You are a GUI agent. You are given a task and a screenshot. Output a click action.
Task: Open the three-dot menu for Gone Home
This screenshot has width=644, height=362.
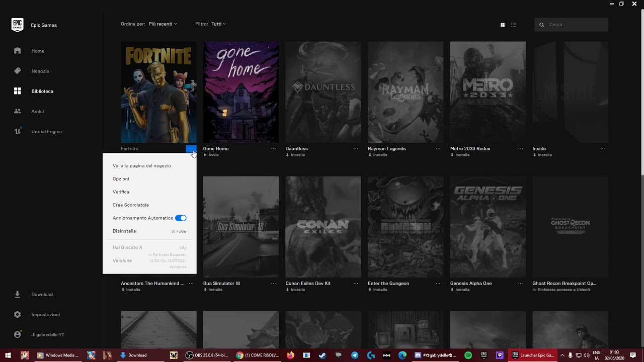[273, 149]
